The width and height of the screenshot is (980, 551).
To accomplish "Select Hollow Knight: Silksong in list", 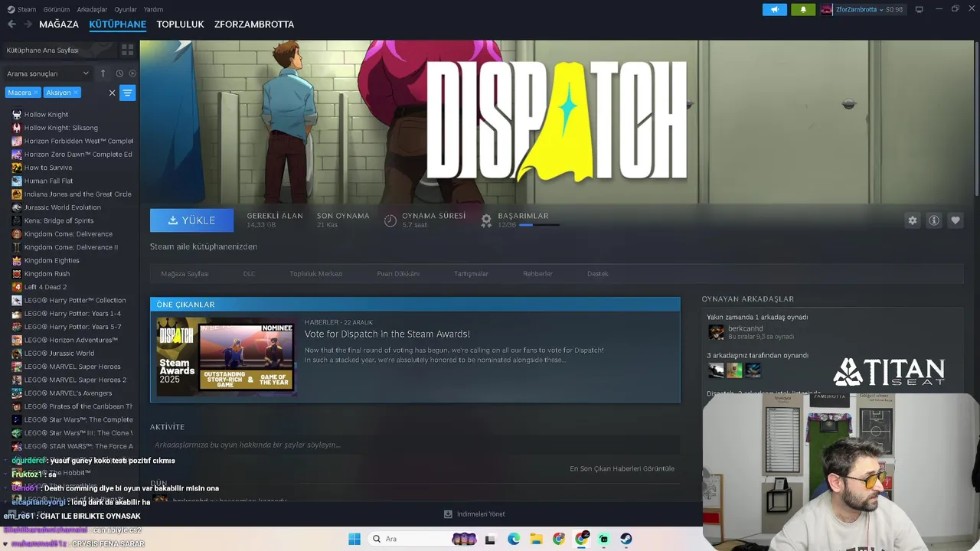I will point(61,128).
